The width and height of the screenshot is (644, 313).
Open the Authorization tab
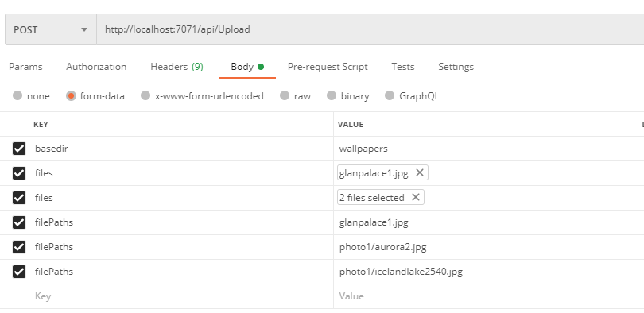(96, 67)
